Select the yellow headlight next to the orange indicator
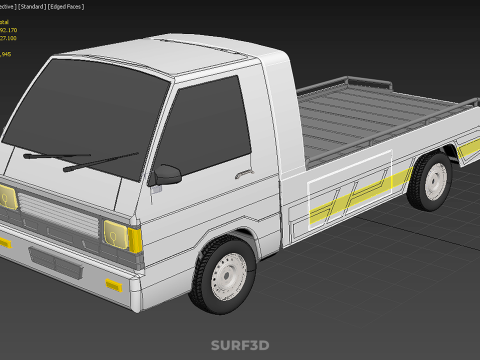This screenshot has width=480, height=360. click(115, 235)
